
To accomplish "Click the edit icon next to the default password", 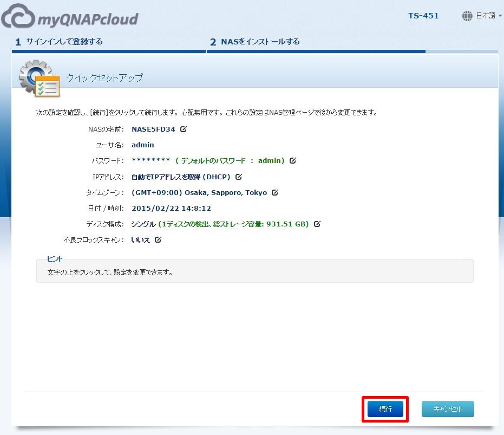I will click(x=293, y=160).
